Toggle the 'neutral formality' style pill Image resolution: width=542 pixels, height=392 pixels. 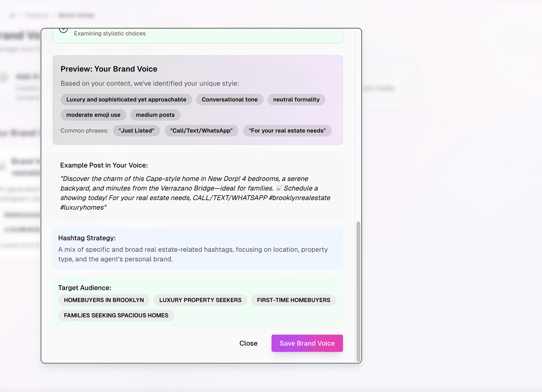pos(296,99)
